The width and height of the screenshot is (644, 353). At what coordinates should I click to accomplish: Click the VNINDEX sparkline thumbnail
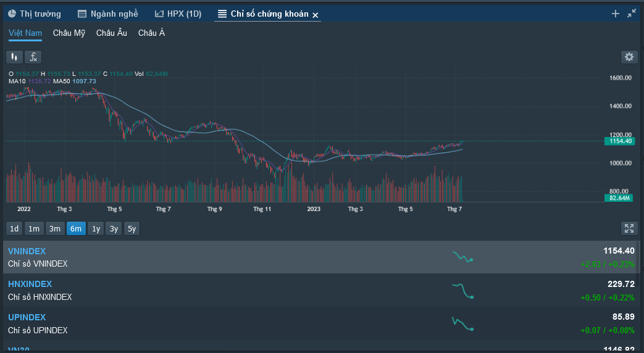click(462, 257)
